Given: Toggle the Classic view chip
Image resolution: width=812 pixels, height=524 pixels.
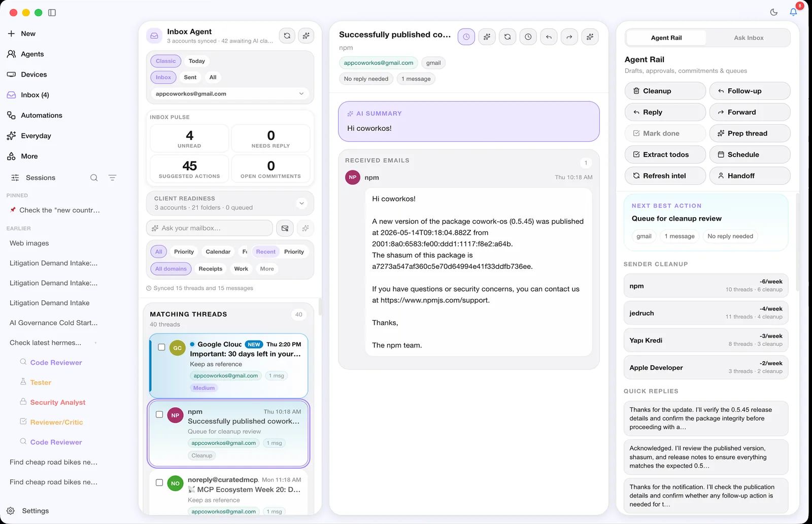Looking at the screenshot, I should 166,61.
